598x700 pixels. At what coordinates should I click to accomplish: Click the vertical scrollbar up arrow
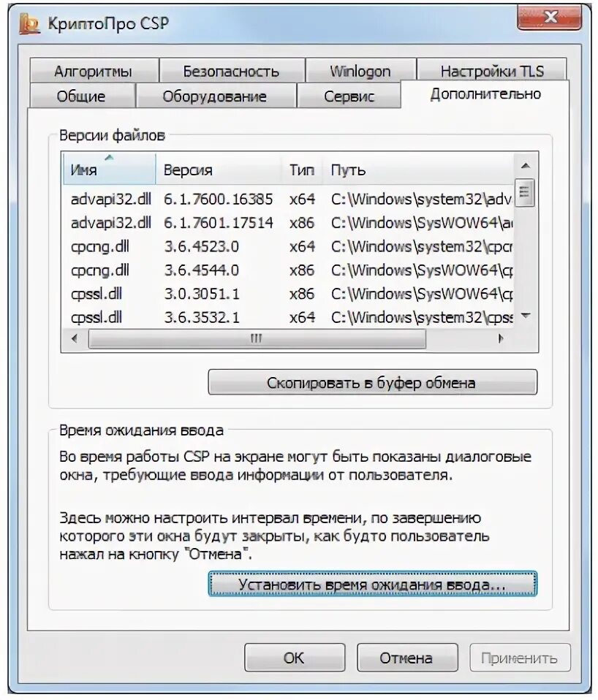coord(526,166)
